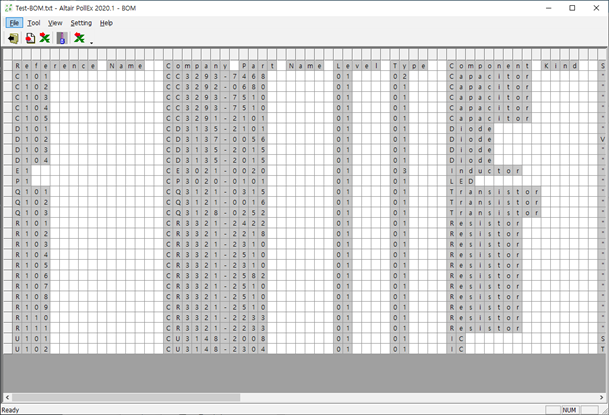Select the U102 reference row cell
The height and width of the screenshot is (415, 609).
32,349
